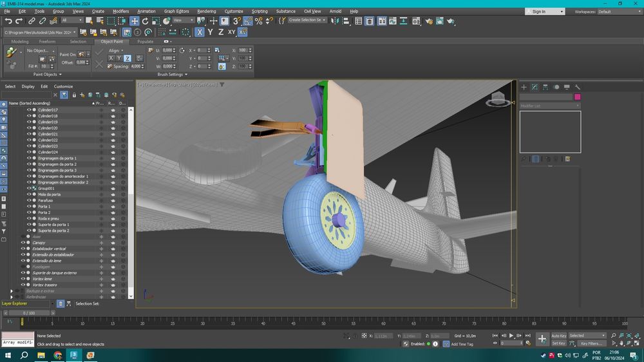Viewport: 644px width, 362px height.
Task: Open the Modifier List dropdown
Action: [x=550, y=106]
